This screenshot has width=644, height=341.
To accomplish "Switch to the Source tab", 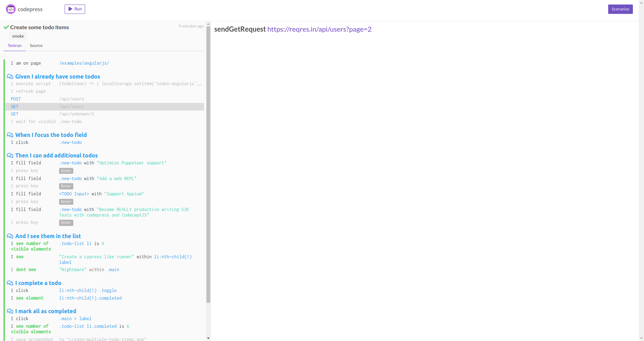I will tap(36, 46).
